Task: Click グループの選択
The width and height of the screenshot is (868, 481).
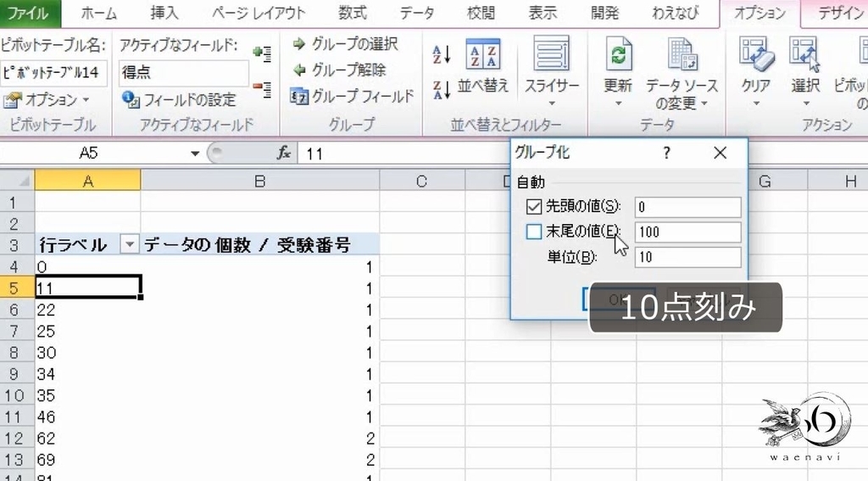Action: pyautogui.click(x=346, y=44)
